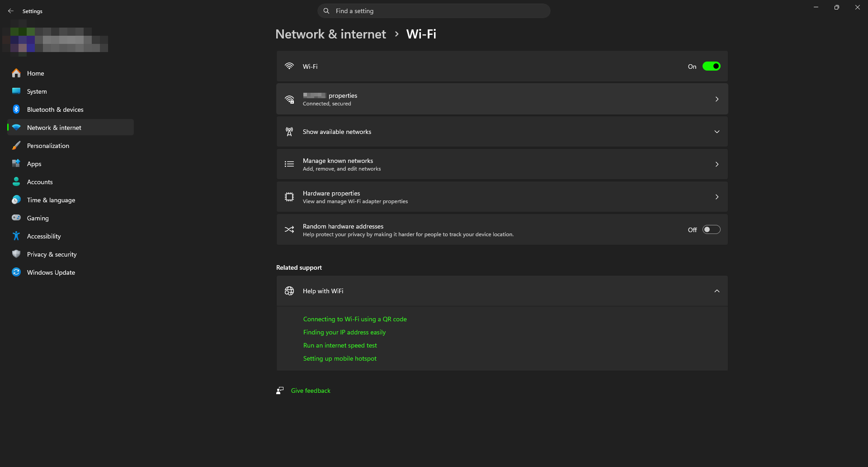Click the Bluetooth icon in sidebar
This screenshot has height=467, width=868.
[16, 109]
